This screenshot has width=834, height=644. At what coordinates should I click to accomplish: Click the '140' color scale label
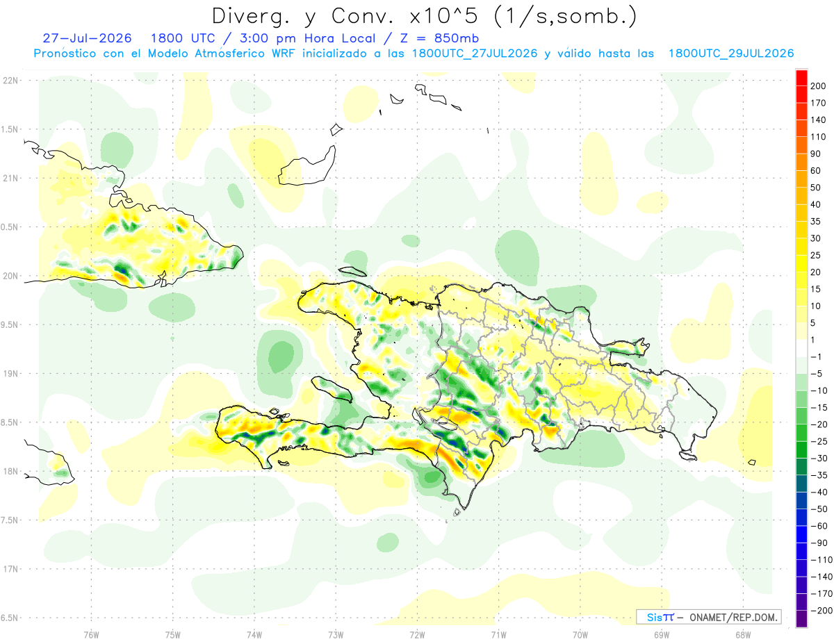pos(817,119)
